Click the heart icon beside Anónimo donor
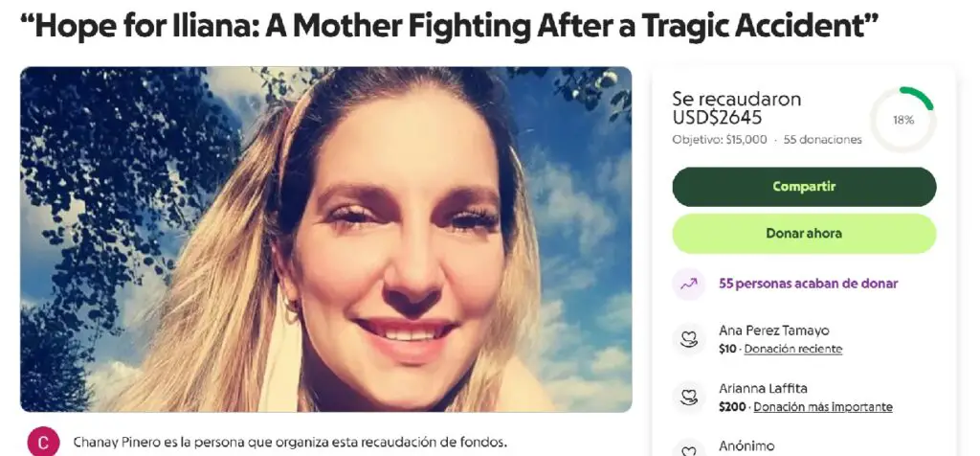Viewport: 980px width, 456px height. tap(689, 449)
